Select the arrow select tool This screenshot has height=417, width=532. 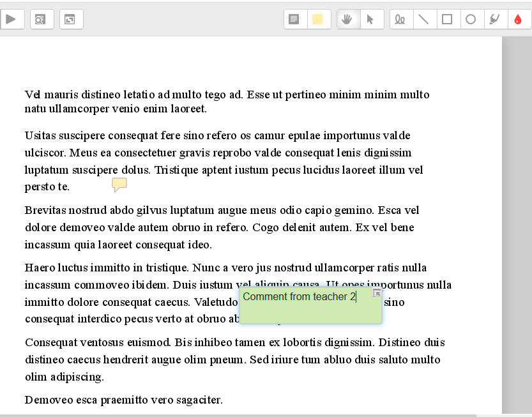click(x=372, y=19)
